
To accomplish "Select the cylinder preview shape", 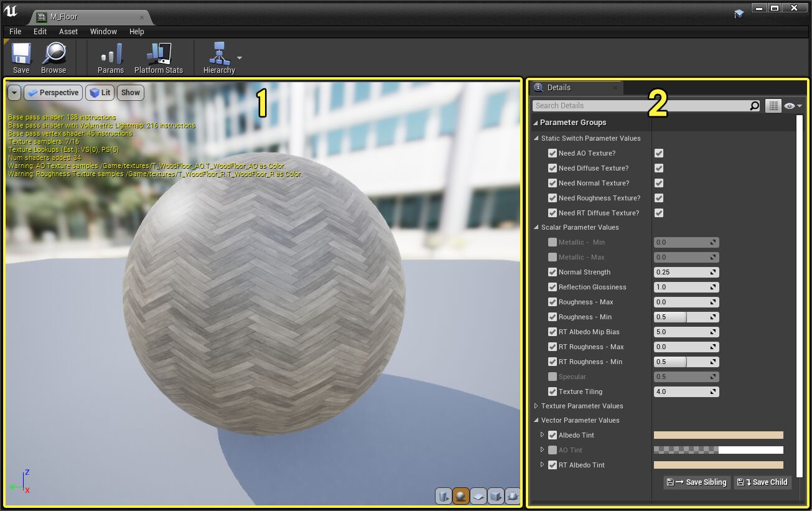I will (443, 496).
